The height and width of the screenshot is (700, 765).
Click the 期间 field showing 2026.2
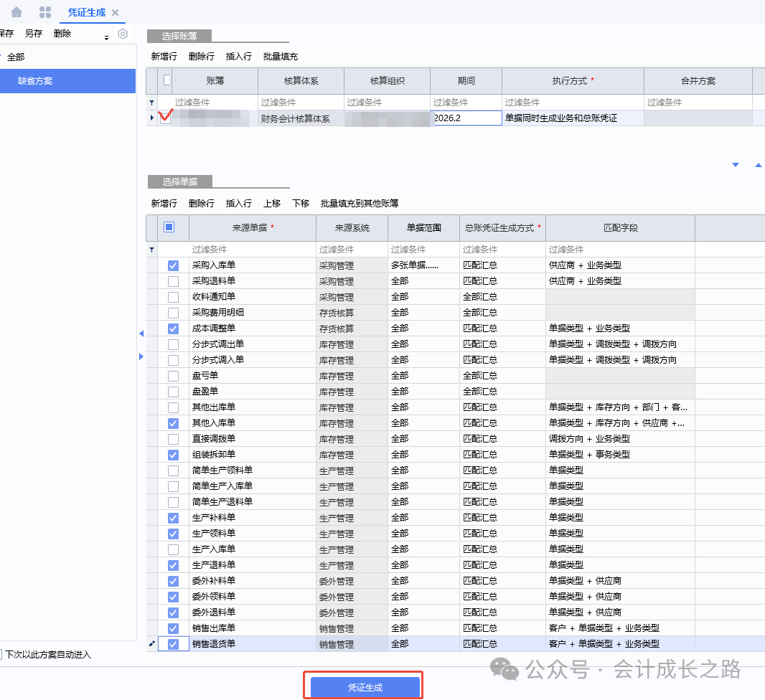pos(466,118)
